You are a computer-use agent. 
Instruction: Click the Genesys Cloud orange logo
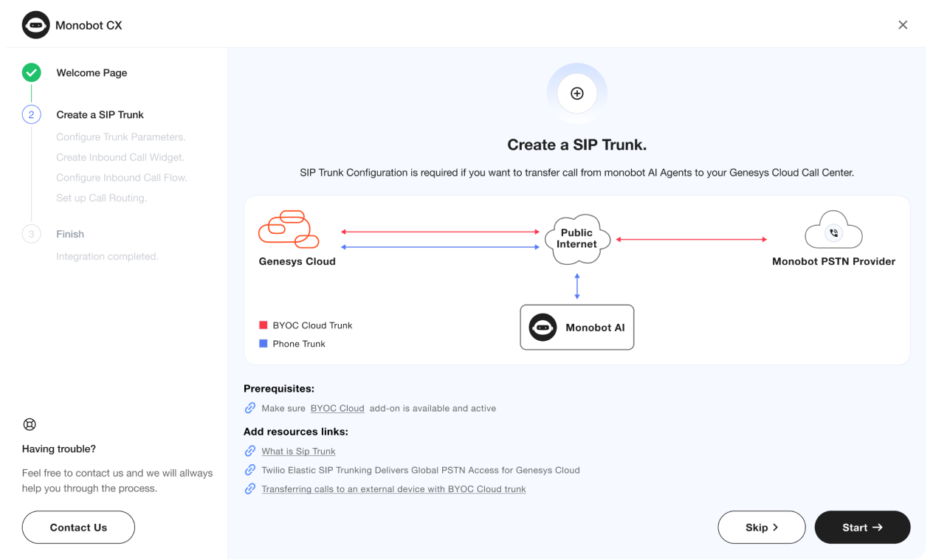tap(288, 229)
